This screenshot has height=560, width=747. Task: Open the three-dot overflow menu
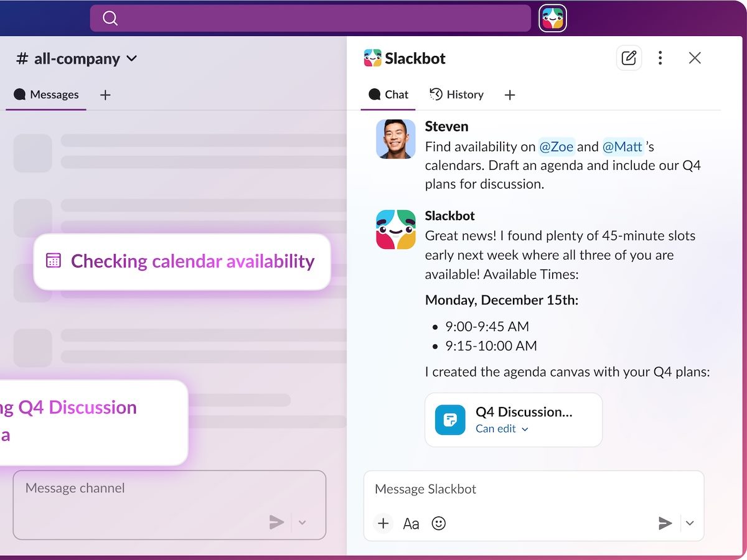click(x=660, y=57)
